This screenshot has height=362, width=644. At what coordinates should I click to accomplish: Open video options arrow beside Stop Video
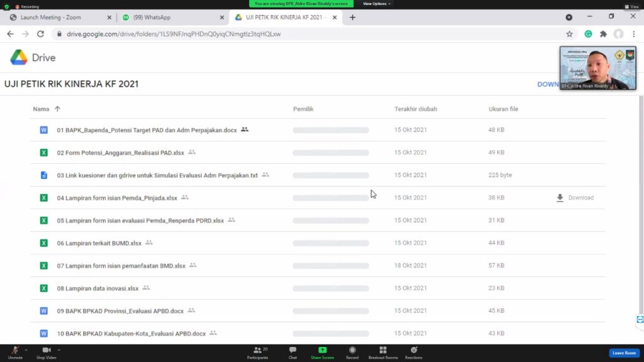point(59,349)
